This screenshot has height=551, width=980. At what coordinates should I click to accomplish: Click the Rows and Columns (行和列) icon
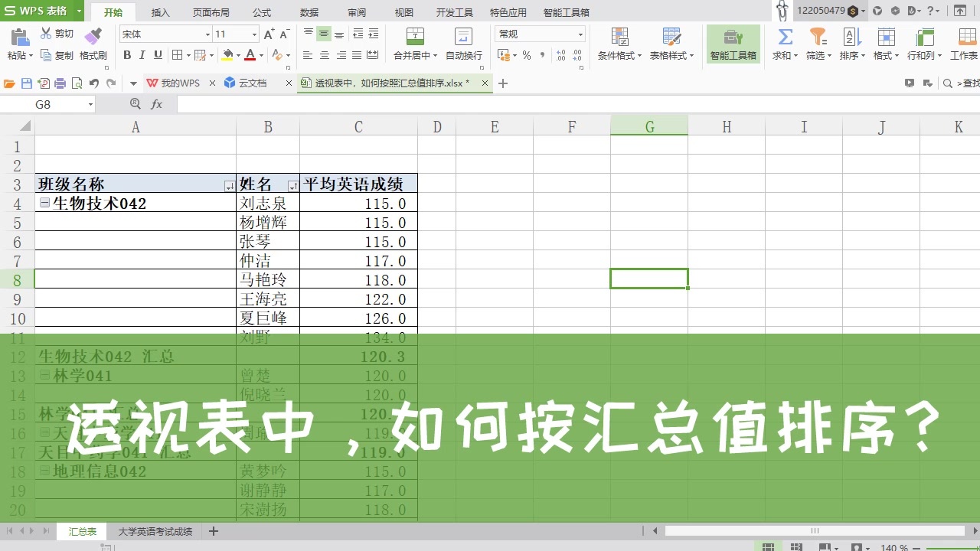tap(924, 36)
